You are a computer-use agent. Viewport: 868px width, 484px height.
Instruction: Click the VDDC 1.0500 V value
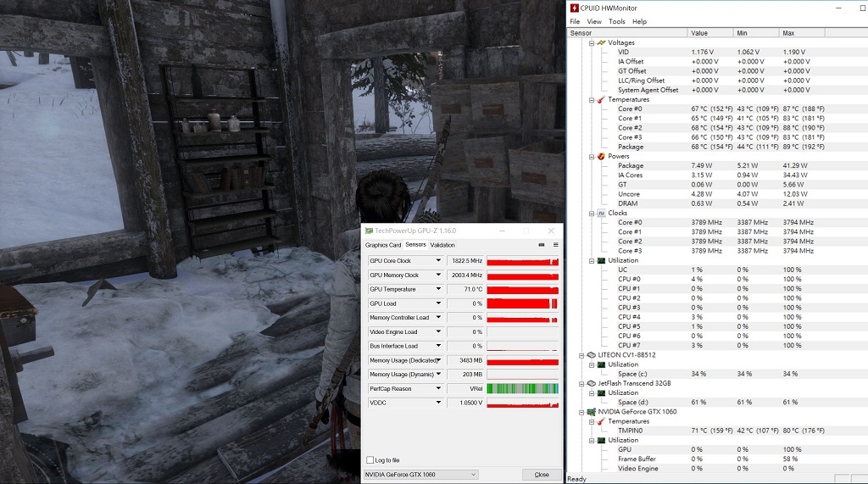click(465, 403)
